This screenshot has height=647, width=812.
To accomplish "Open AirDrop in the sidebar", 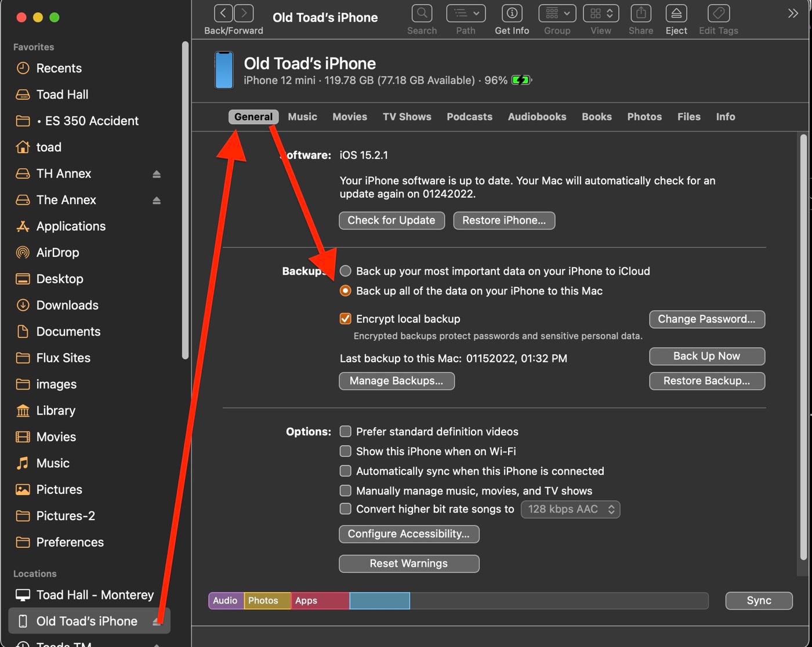I will point(57,253).
